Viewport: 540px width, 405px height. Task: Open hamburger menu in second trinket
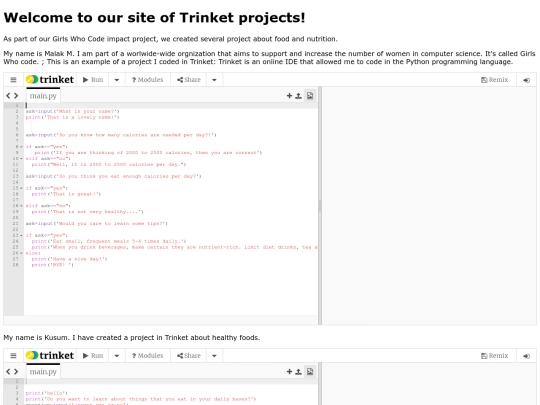pos(13,356)
